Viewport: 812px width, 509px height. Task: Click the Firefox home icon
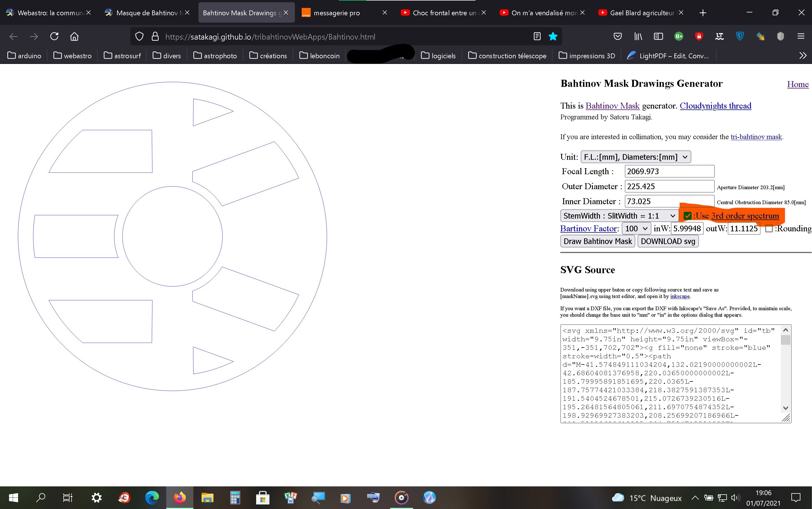coord(74,36)
